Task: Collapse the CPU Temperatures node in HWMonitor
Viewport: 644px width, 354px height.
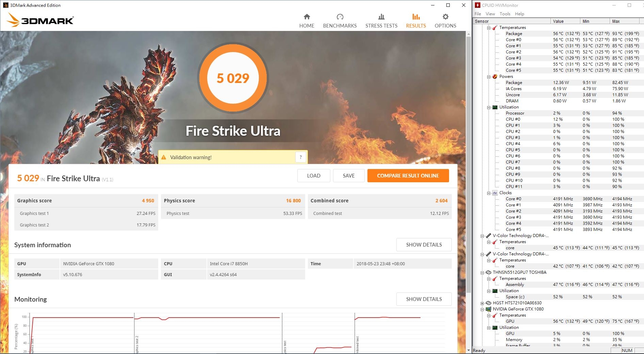Action: 489,28
